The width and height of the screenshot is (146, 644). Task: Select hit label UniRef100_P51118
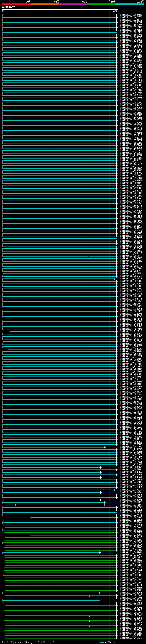131,135
